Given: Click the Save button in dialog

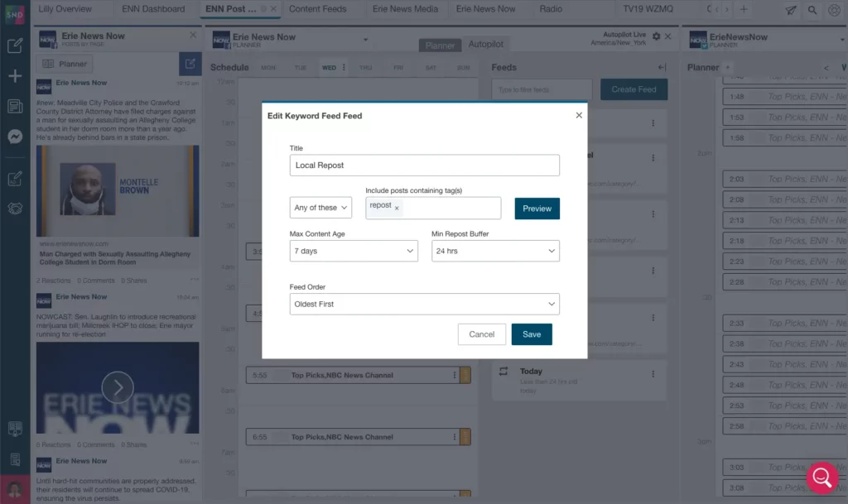Looking at the screenshot, I should 532,334.
